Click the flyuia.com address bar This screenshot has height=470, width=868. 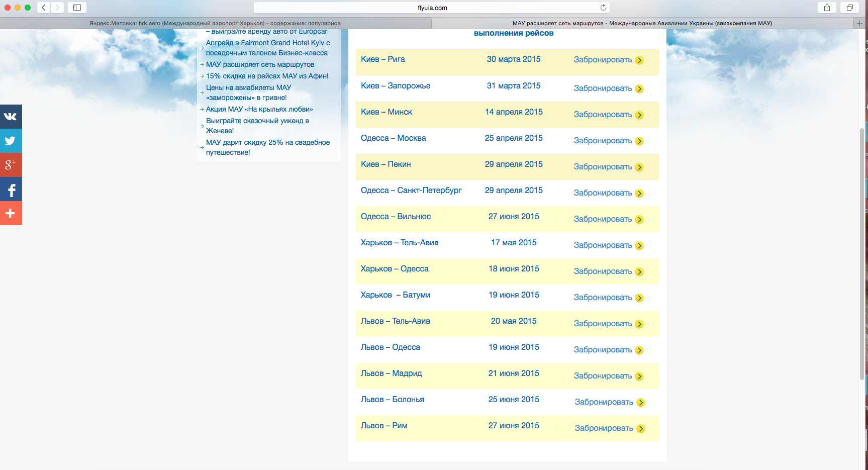[431, 8]
